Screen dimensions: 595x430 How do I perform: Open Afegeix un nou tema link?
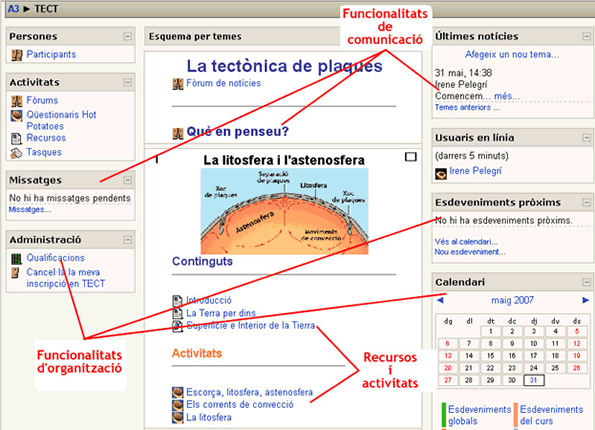pyautogui.click(x=512, y=55)
